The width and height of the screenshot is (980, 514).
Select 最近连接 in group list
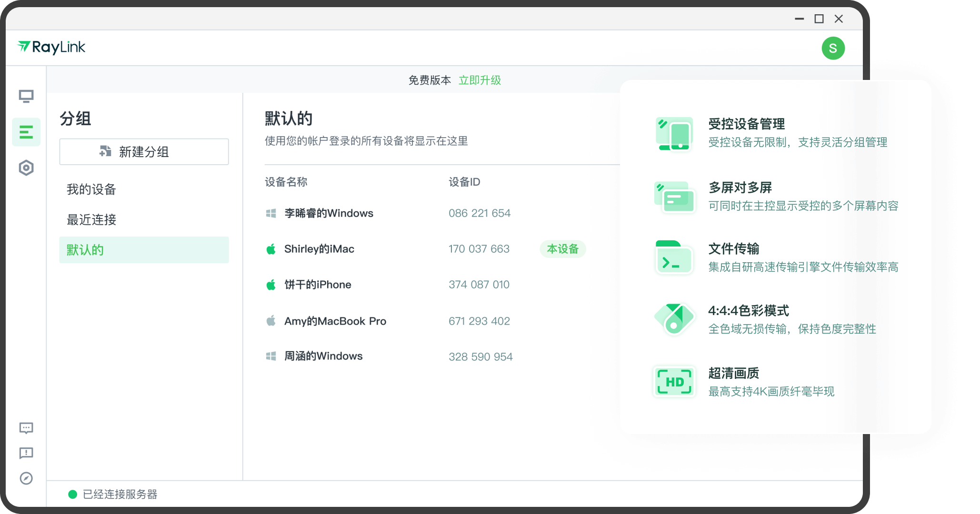point(91,219)
